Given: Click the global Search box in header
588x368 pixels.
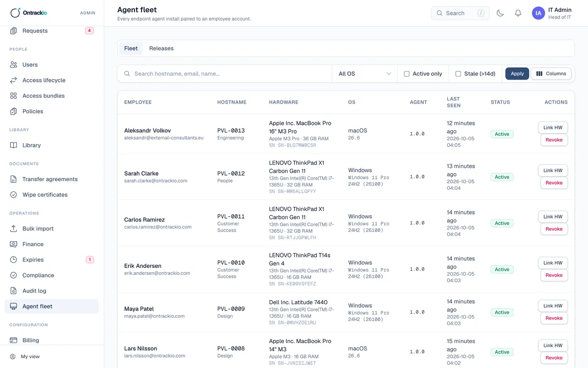Looking at the screenshot, I should pyautogui.click(x=460, y=13).
